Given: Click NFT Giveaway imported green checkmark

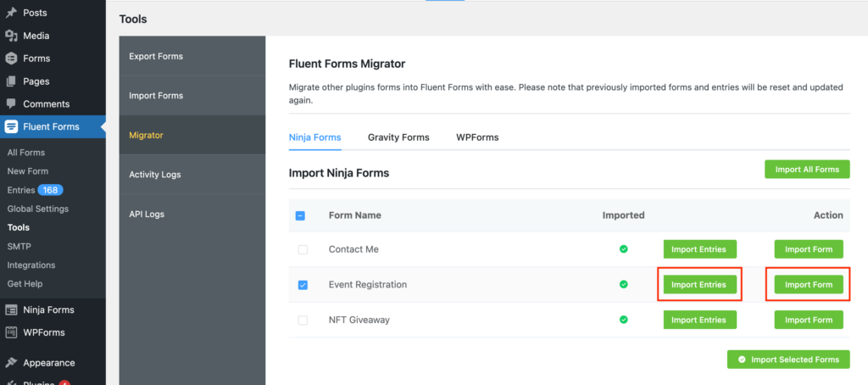Looking at the screenshot, I should (623, 320).
